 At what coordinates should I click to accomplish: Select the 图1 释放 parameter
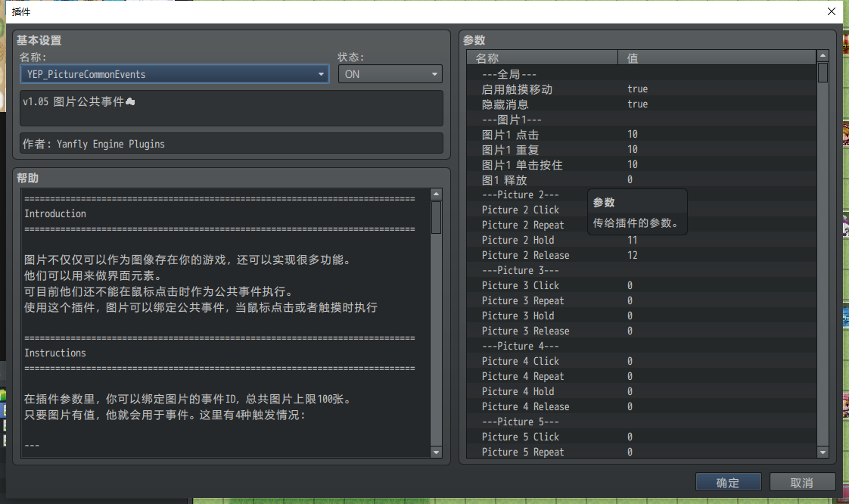[642, 179]
